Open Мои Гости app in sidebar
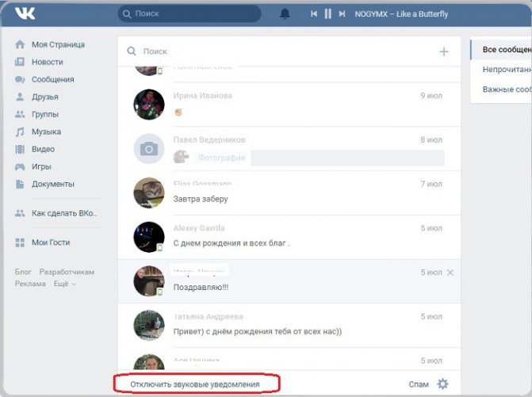 [x=51, y=242]
